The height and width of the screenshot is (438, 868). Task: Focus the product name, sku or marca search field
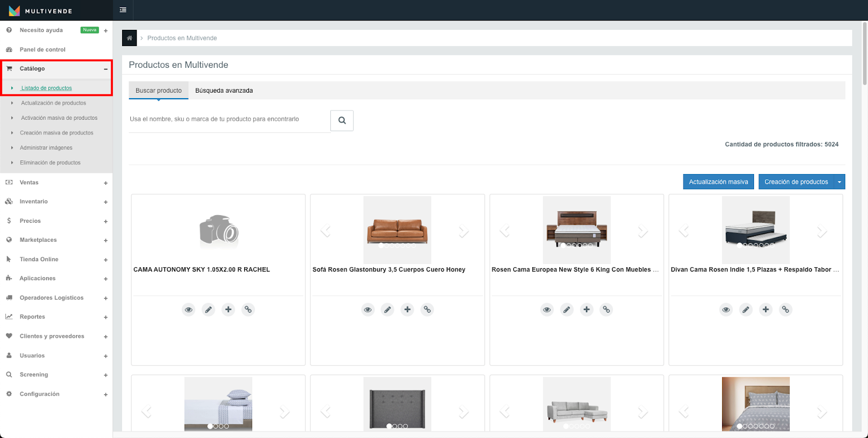tap(229, 120)
